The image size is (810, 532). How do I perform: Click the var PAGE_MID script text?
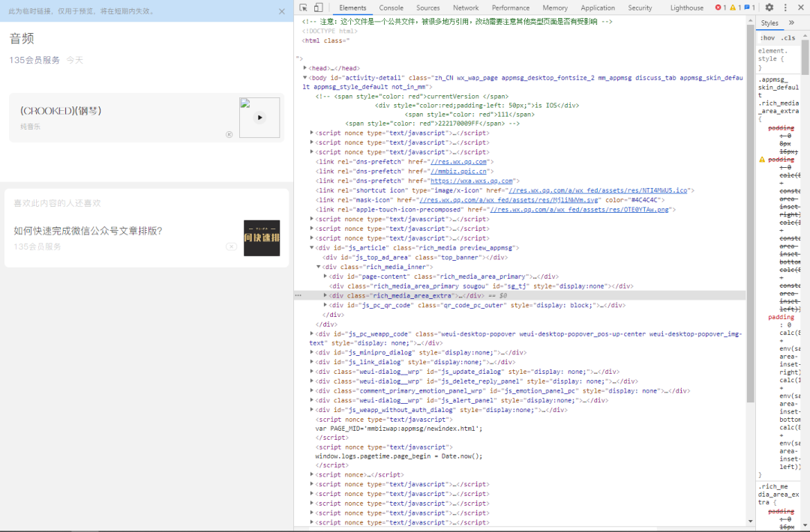[x=399, y=429]
